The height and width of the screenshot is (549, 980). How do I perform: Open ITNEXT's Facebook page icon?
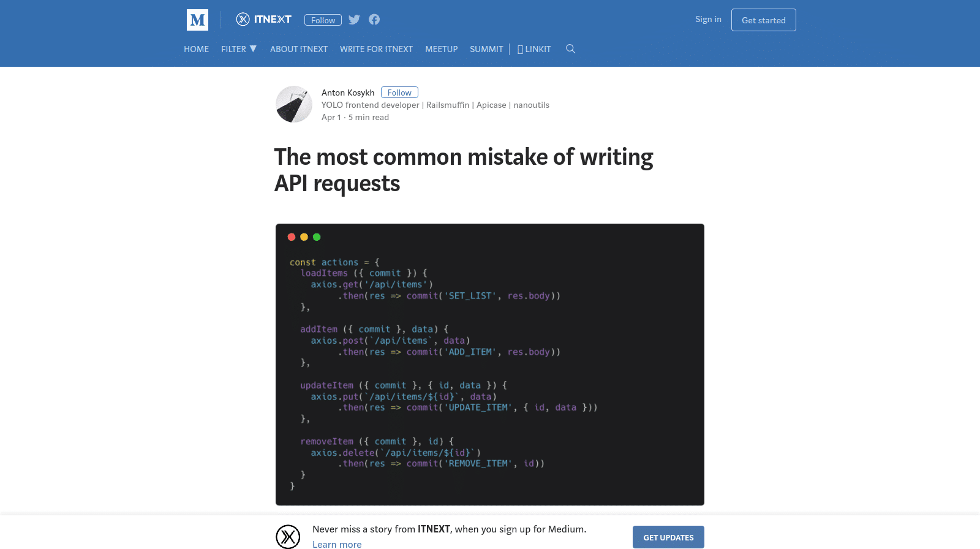(x=374, y=20)
